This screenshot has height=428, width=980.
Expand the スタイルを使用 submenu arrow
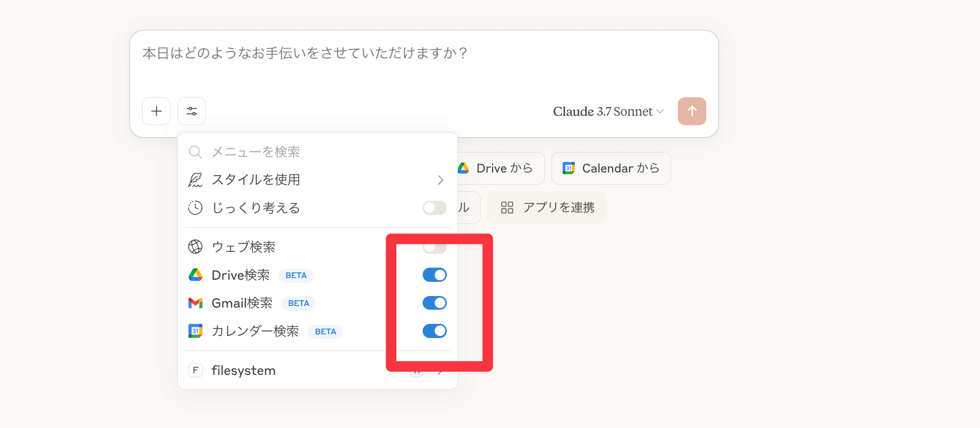coord(440,180)
